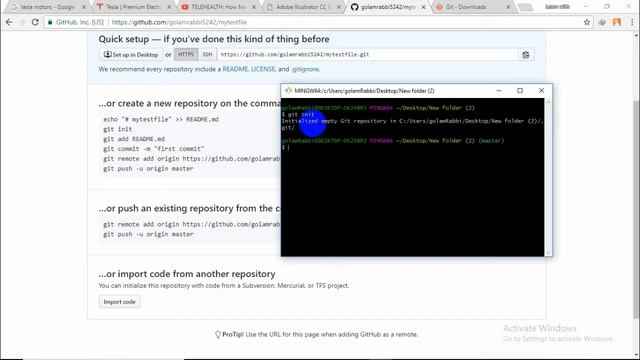The image size is (640, 360).
Task: Close the Adobe Illustrator CC tab
Action: pyautogui.click(x=338, y=7)
